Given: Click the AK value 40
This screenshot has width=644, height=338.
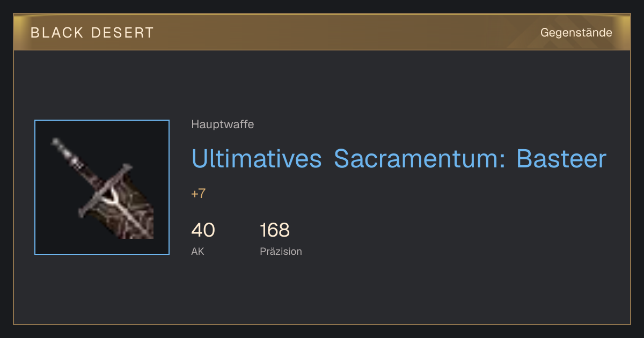Looking at the screenshot, I should pos(203,230).
